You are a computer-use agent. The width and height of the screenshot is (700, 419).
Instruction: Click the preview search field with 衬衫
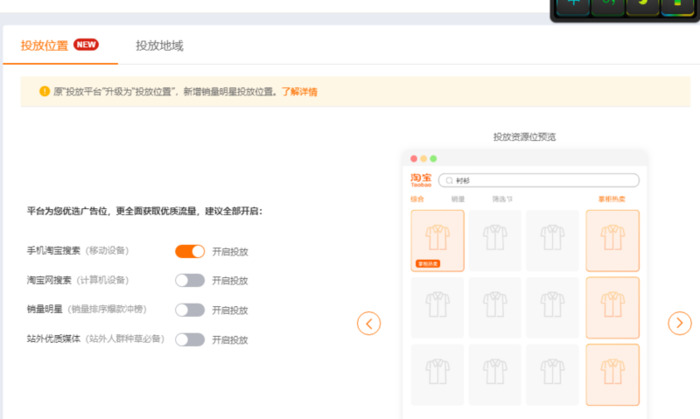tap(540, 181)
